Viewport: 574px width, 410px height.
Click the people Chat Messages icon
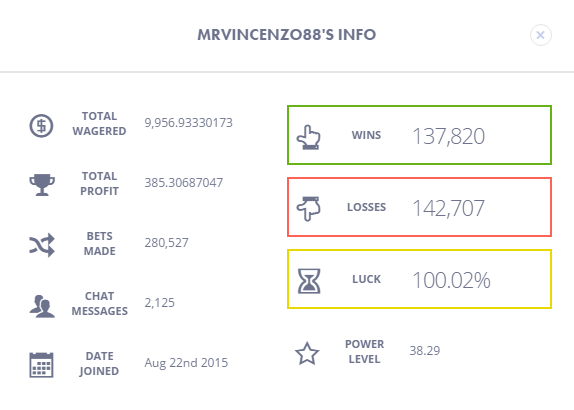point(42,306)
